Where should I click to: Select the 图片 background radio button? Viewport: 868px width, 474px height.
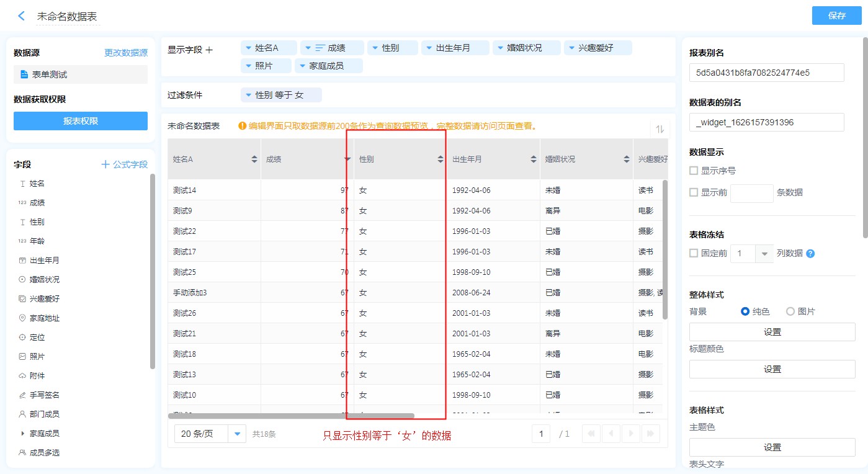tap(790, 311)
